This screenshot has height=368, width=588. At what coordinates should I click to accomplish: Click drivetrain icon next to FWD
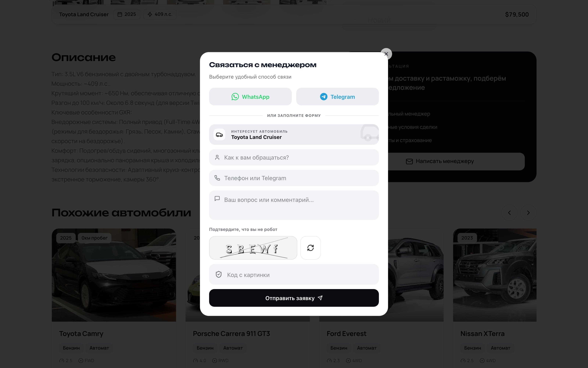(x=81, y=361)
